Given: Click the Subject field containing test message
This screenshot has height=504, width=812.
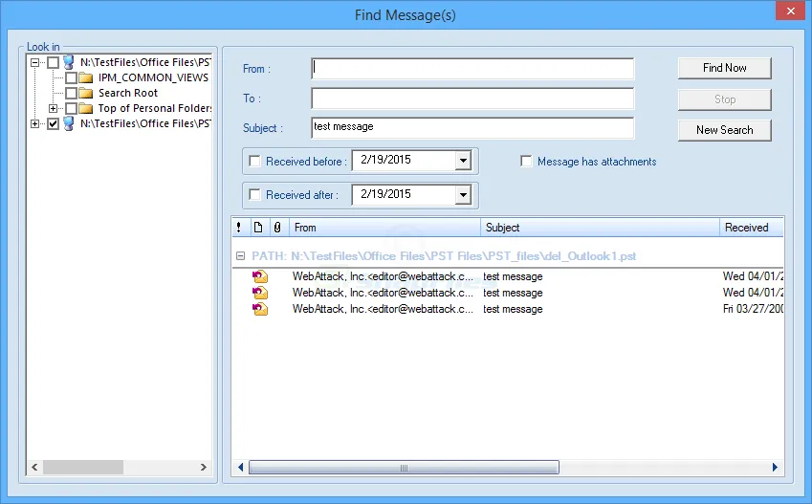Looking at the screenshot, I should (472, 128).
